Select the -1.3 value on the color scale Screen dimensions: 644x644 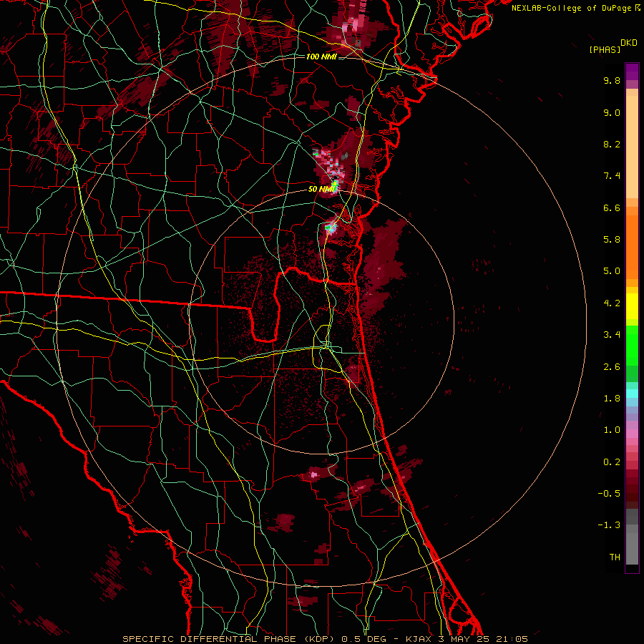(x=609, y=525)
